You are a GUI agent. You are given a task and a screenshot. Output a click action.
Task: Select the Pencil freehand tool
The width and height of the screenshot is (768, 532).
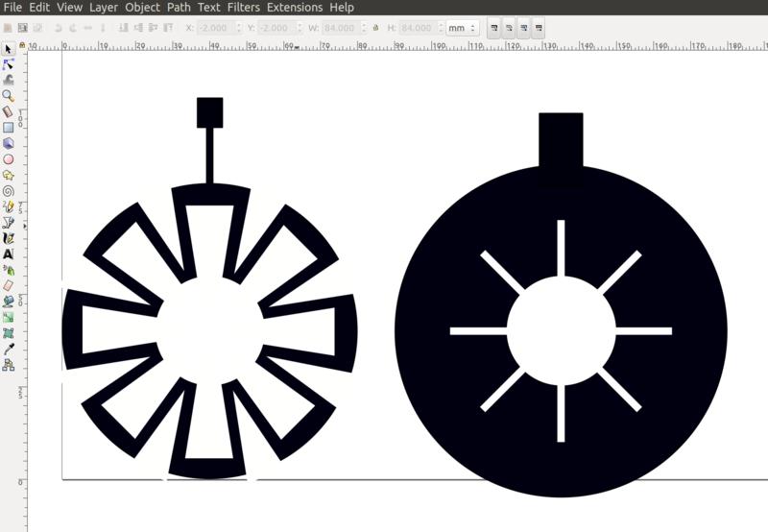pos(8,206)
